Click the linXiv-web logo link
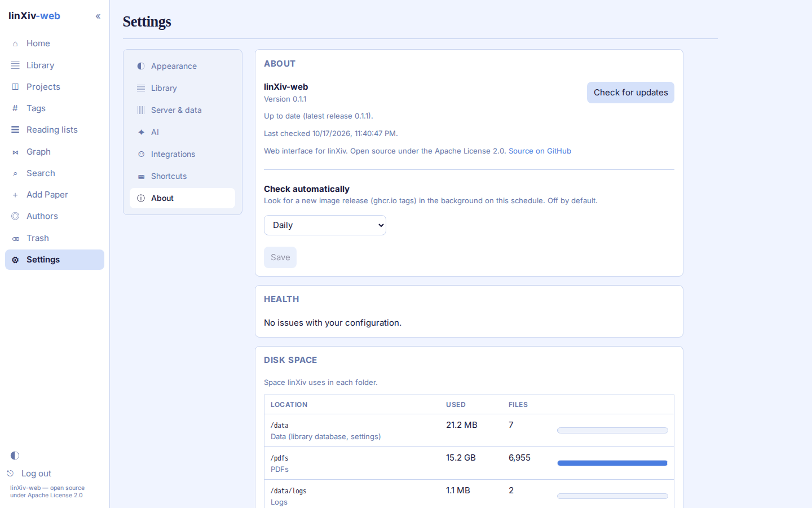The image size is (812, 508). 34,16
